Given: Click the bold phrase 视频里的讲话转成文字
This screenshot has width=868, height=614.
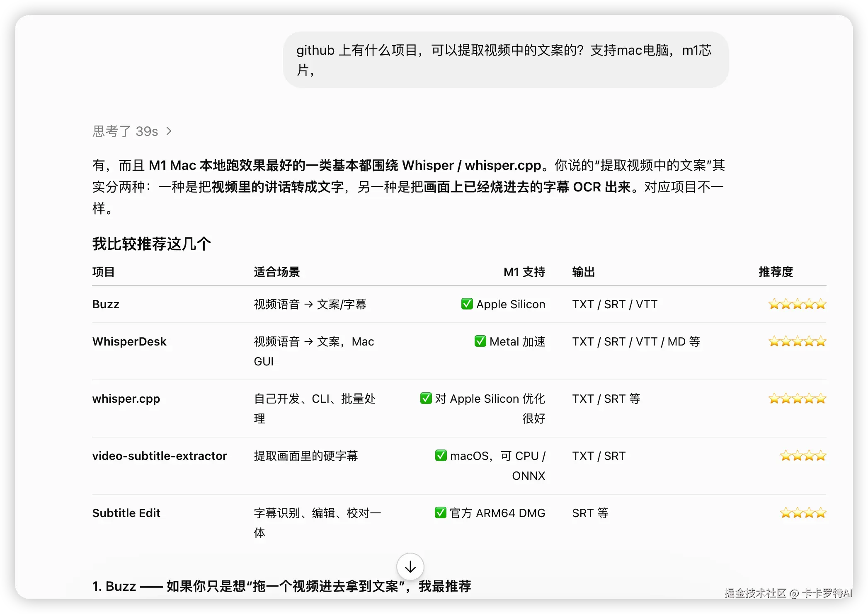Looking at the screenshot, I should point(278,187).
